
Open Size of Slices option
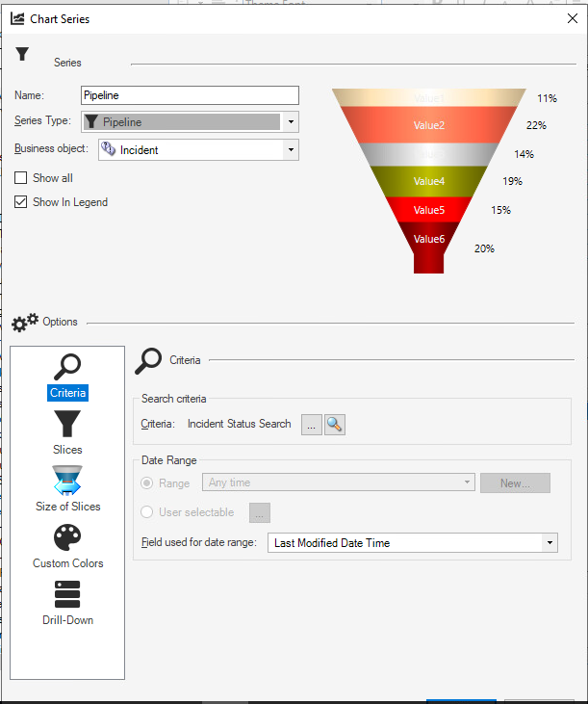(x=67, y=481)
